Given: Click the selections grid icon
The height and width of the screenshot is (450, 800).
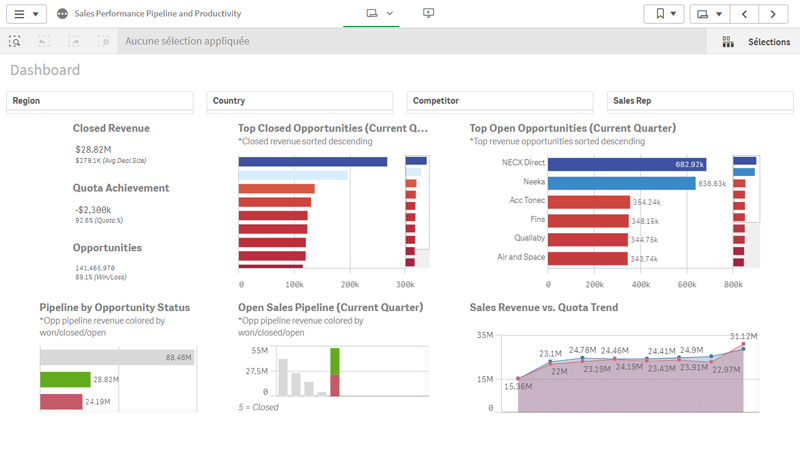Looking at the screenshot, I should click(728, 42).
